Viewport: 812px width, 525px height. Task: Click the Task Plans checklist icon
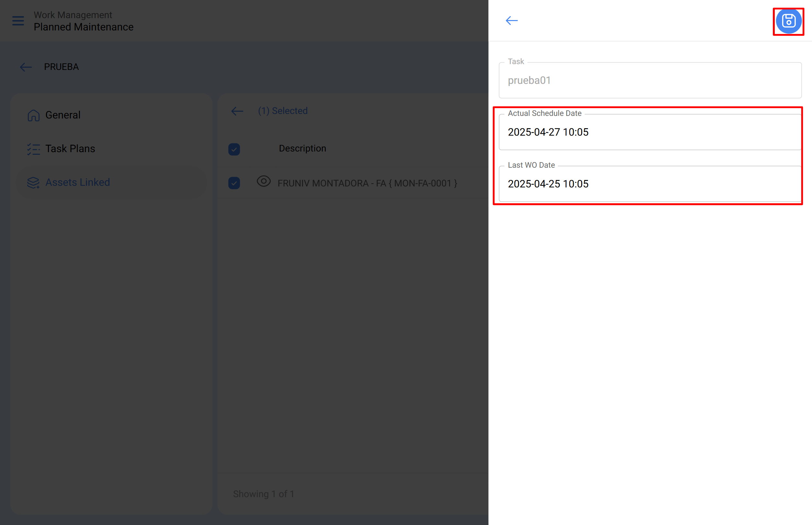pyautogui.click(x=33, y=149)
